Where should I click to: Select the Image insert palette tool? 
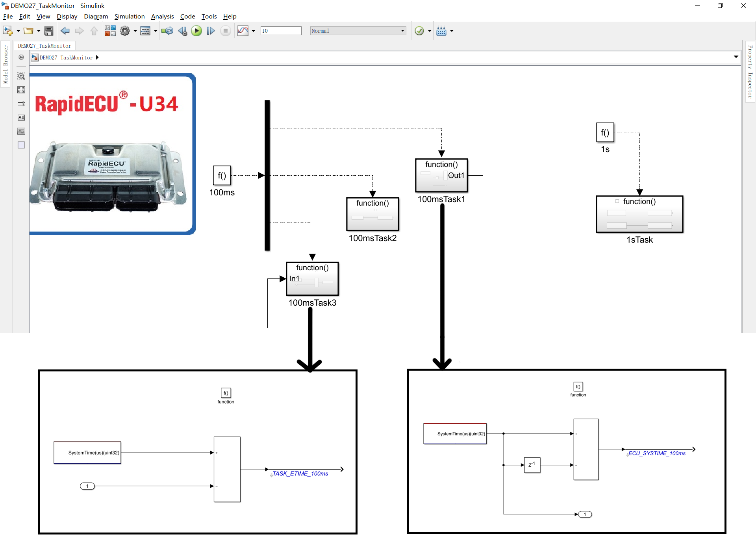point(21,131)
